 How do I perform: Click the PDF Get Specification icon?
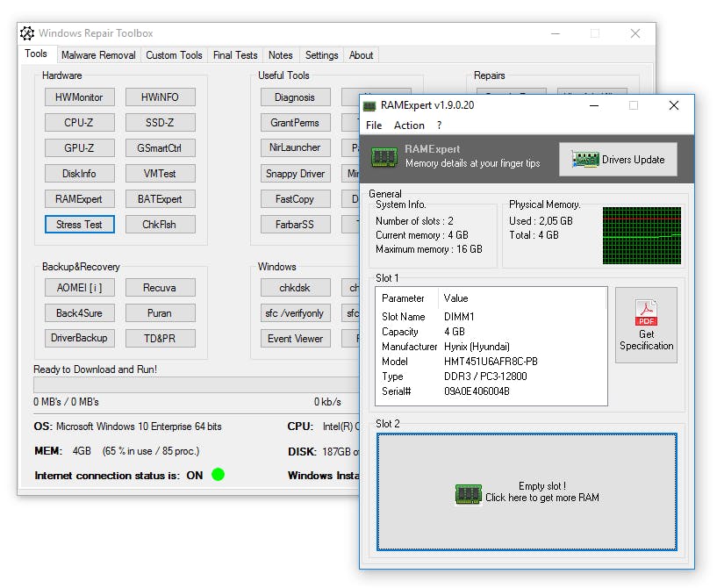646,312
